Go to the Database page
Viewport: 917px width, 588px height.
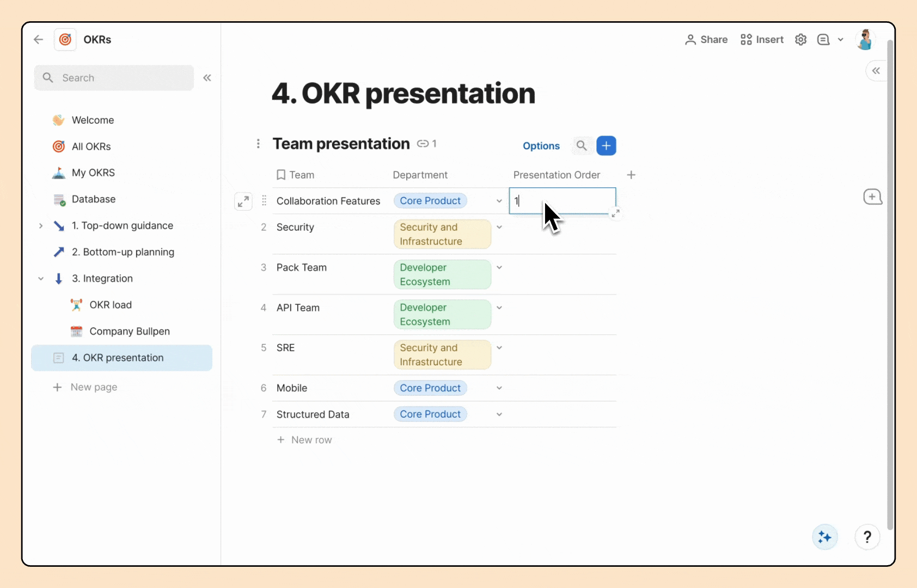point(122,199)
